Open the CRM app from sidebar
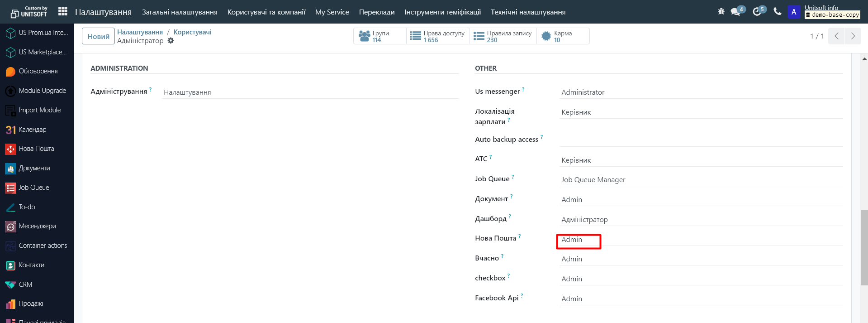868x323 pixels. click(x=25, y=284)
